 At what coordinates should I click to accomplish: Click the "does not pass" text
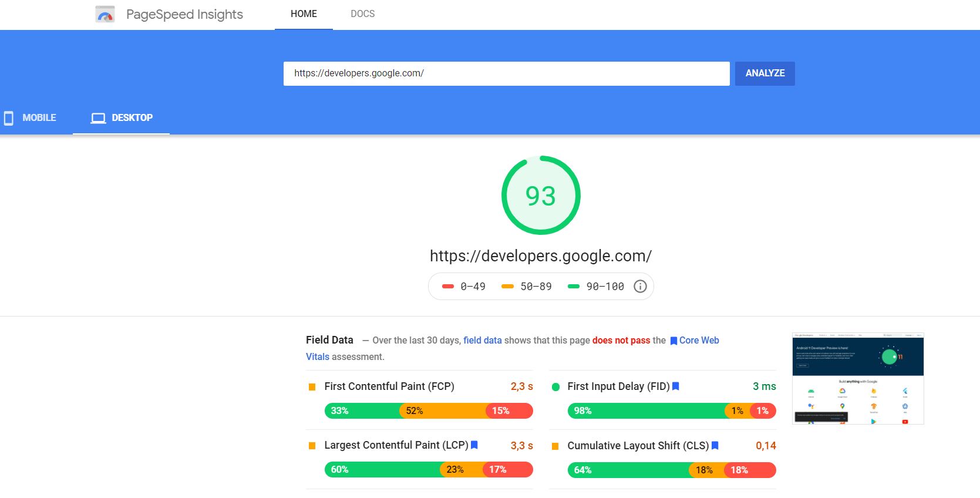point(621,340)
